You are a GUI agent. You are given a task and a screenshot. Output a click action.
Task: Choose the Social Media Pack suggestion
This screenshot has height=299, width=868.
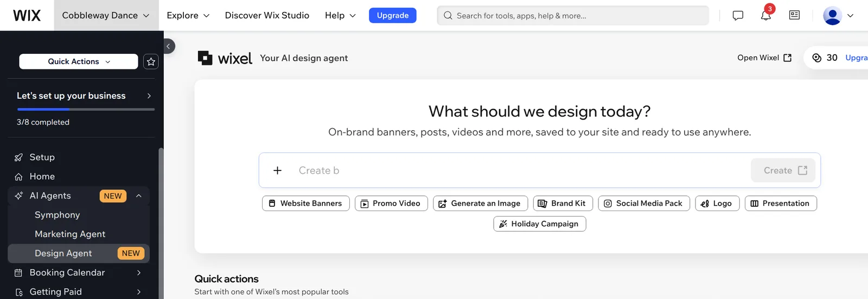(644, 203)
